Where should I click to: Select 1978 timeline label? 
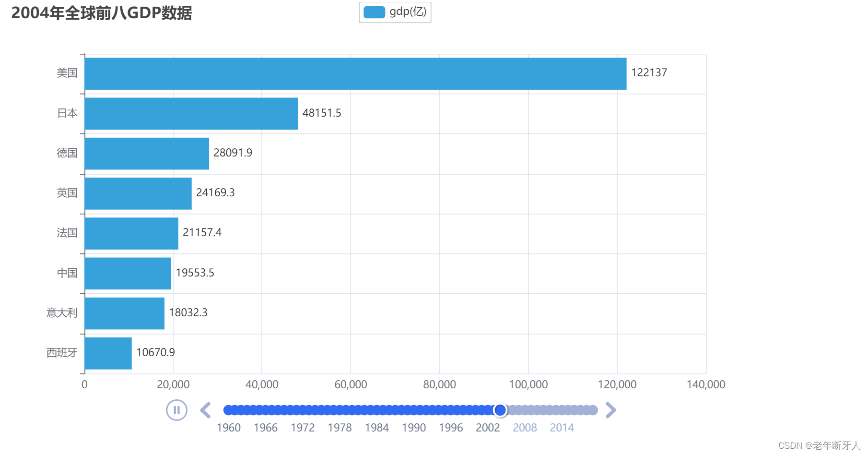click(340, 428)
